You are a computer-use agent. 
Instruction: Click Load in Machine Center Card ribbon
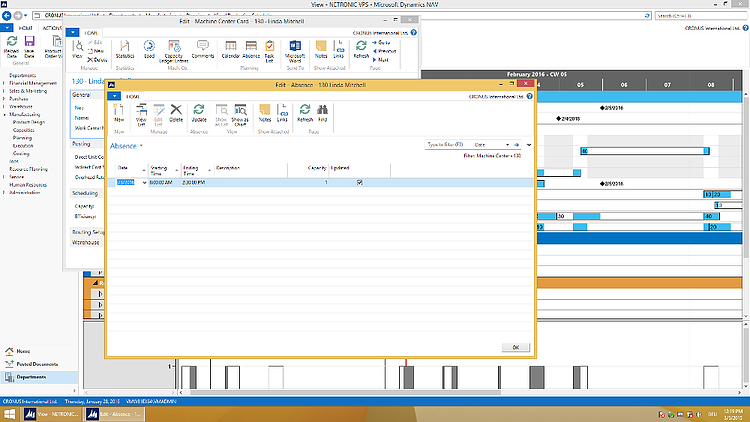(x=149, y=50)
